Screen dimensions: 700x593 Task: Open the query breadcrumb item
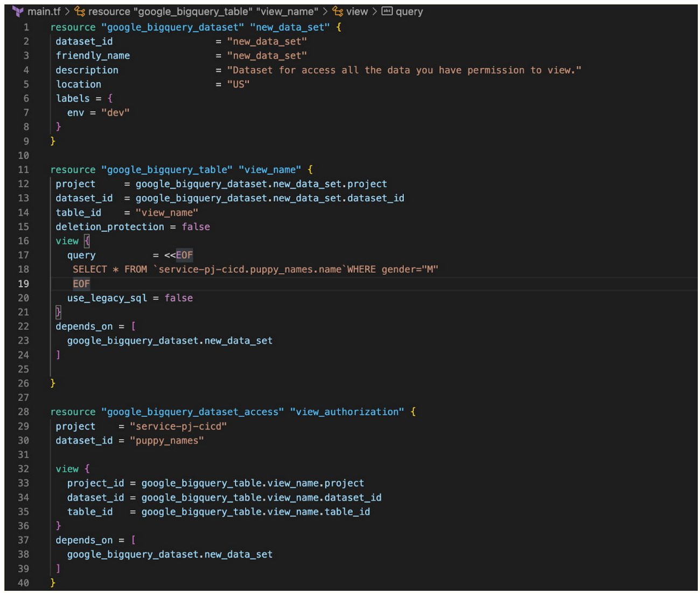pos(409,12)
